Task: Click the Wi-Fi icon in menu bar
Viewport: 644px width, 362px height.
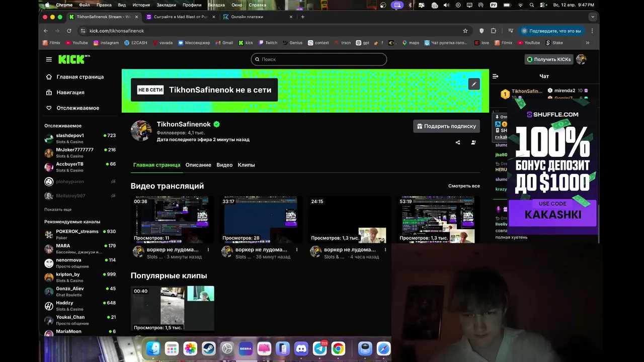Action: [x=520, y=5]
